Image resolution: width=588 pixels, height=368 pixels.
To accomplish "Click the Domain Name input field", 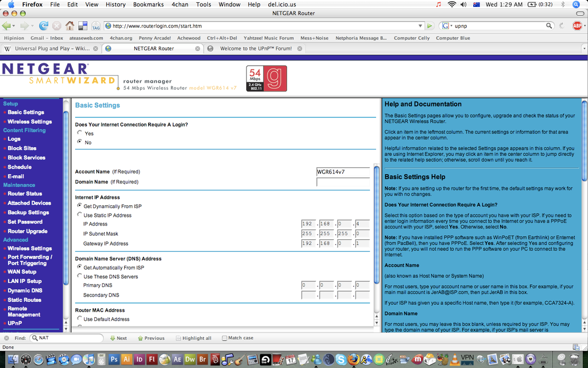I will pyautogui.click(x=343, y=182).
